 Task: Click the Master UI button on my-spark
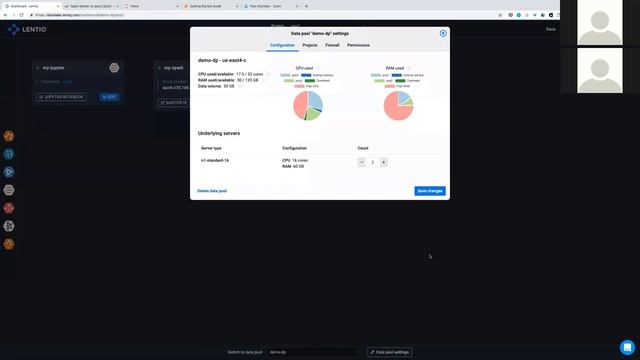coord(173,103)
